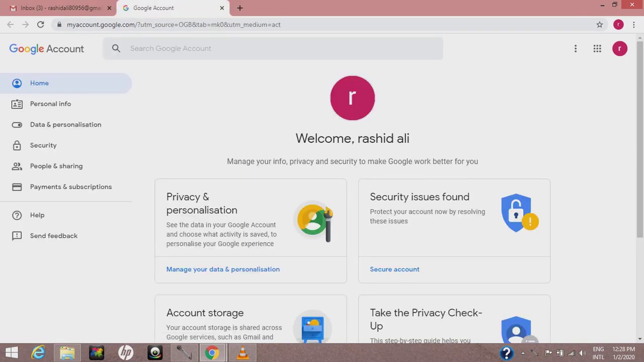Click the volume speaker tray icon
Screen dimensions: 644x362
(x=583, y=353)
